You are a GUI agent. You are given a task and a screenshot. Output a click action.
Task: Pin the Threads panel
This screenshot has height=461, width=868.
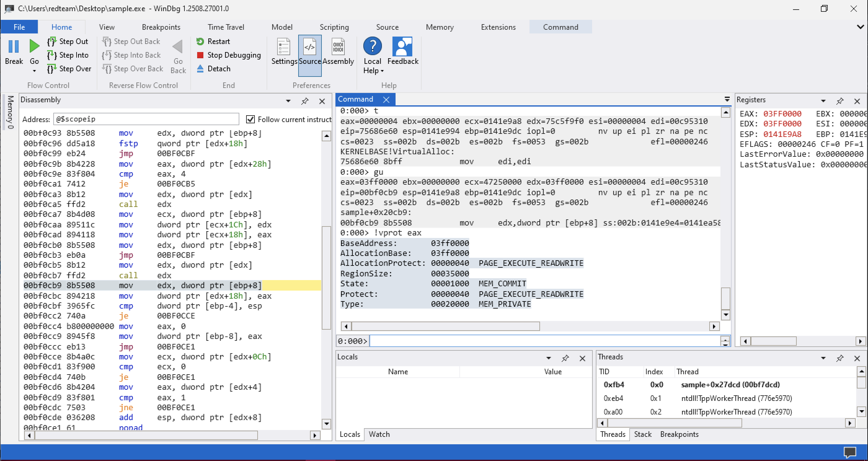[840, 358]
